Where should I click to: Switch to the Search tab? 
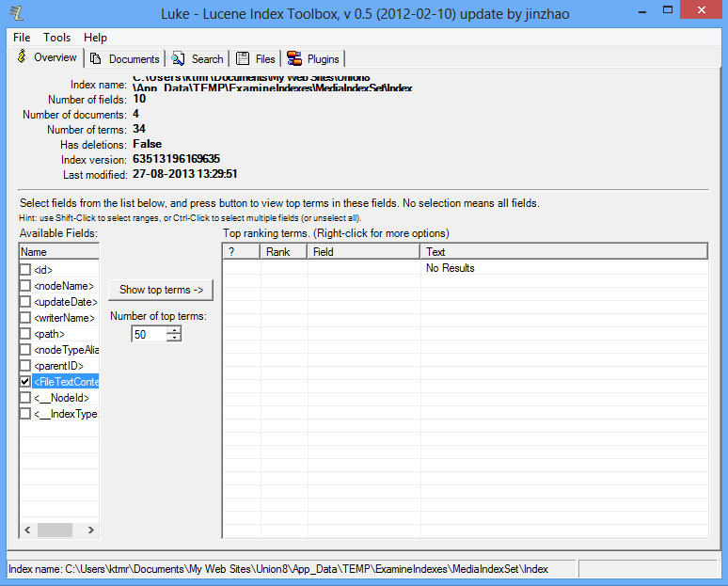pos(198,59)
